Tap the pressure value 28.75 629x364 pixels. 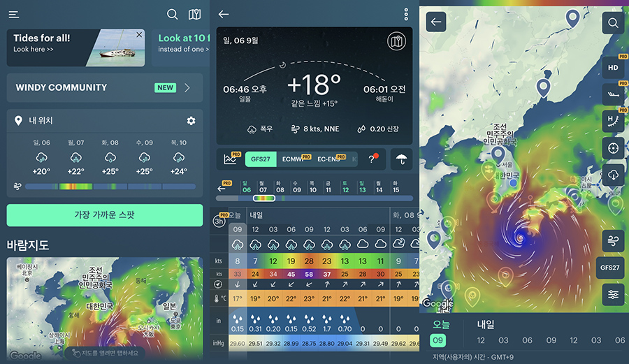(x=309, y=344)
